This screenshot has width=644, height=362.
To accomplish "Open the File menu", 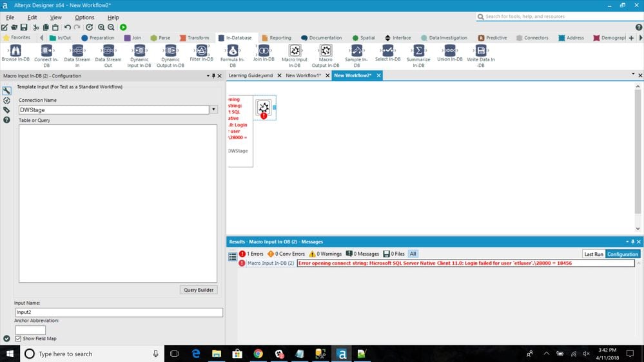I will 10,17.
